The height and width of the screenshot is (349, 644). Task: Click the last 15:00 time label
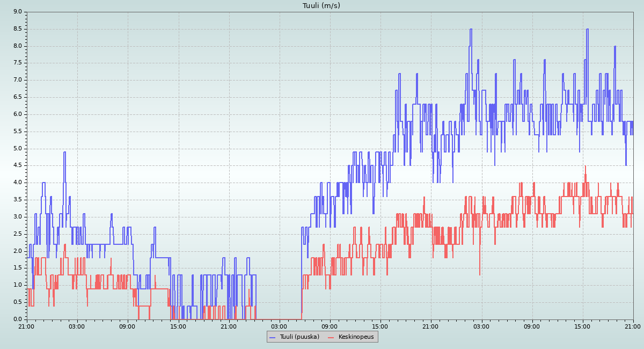click(x=582, y=326)
